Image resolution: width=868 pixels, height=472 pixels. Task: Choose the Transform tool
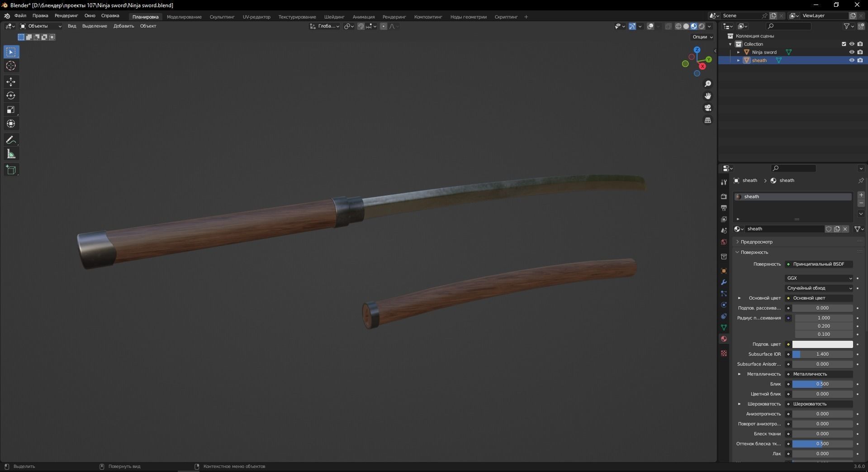11,124
